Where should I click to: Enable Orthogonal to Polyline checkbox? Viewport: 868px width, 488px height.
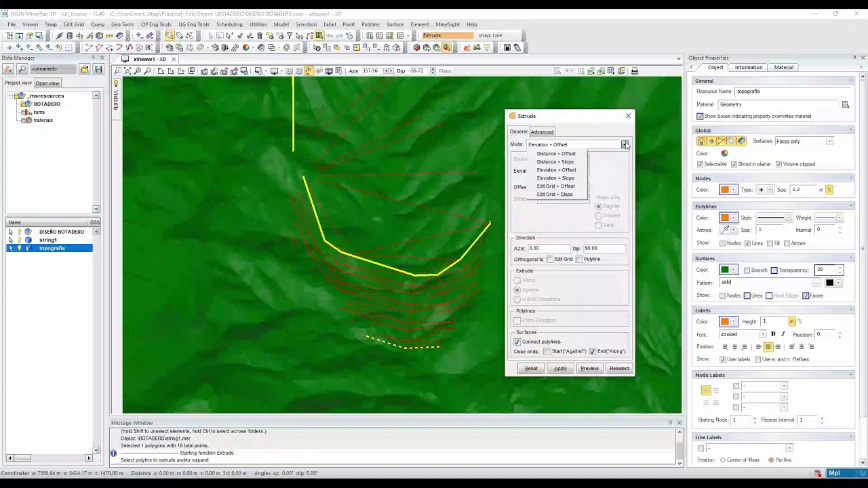pyautogui.click(x=579, y=259)
